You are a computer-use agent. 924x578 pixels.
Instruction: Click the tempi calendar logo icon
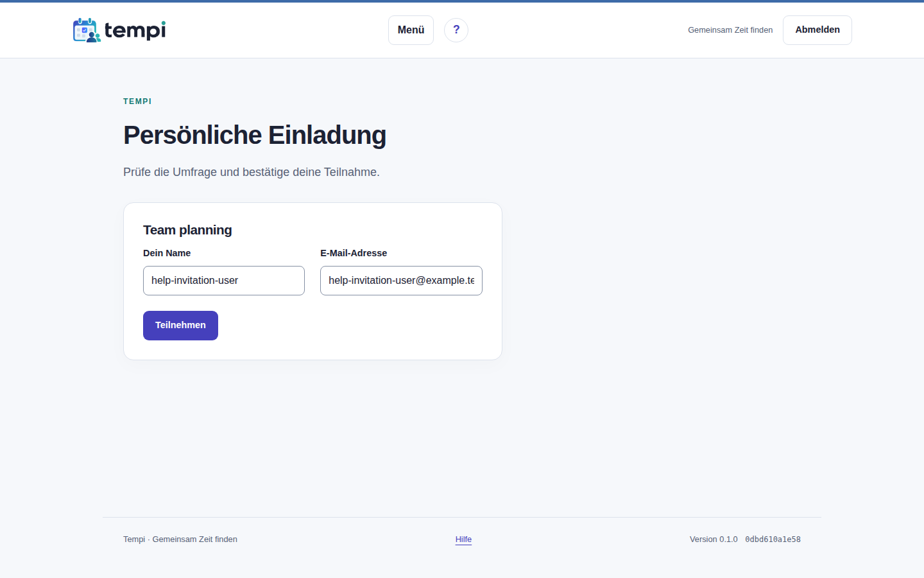[87, 30]
